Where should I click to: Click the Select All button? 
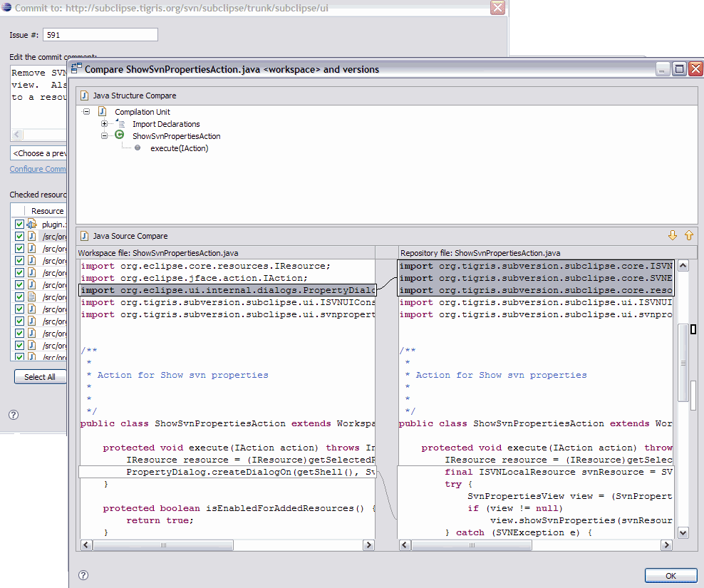40,377
